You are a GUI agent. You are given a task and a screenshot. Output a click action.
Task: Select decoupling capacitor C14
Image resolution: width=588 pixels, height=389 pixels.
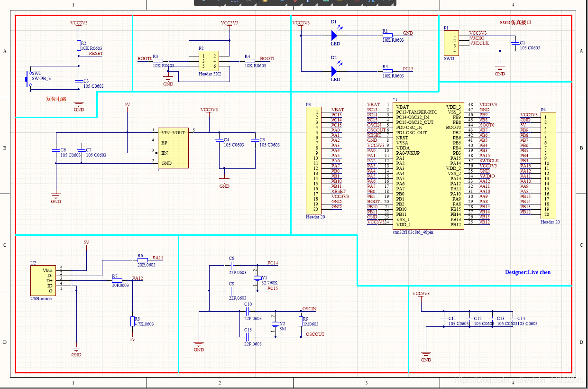[513, 318]
